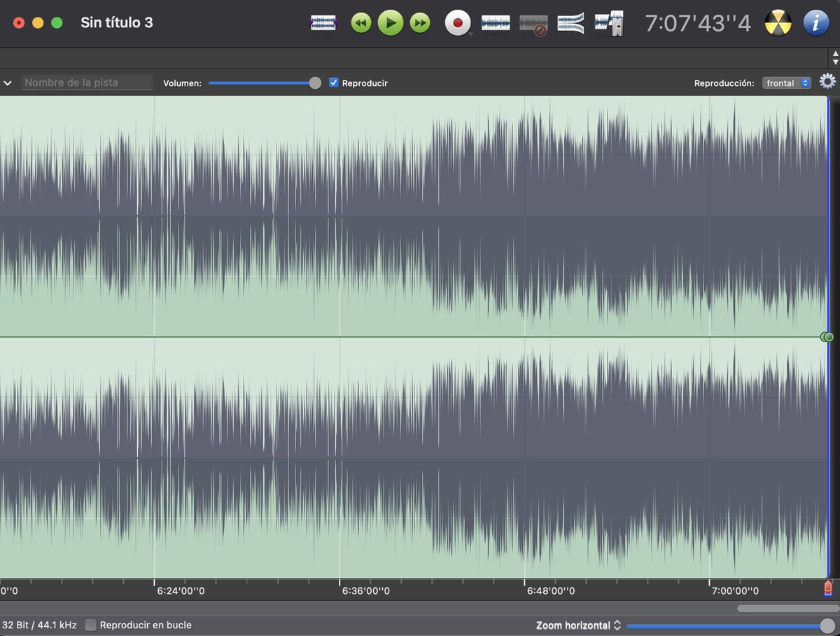Click the split waveform icon in toolbar
The width and height of the screenshot is (840, 636).
point(609,24)
